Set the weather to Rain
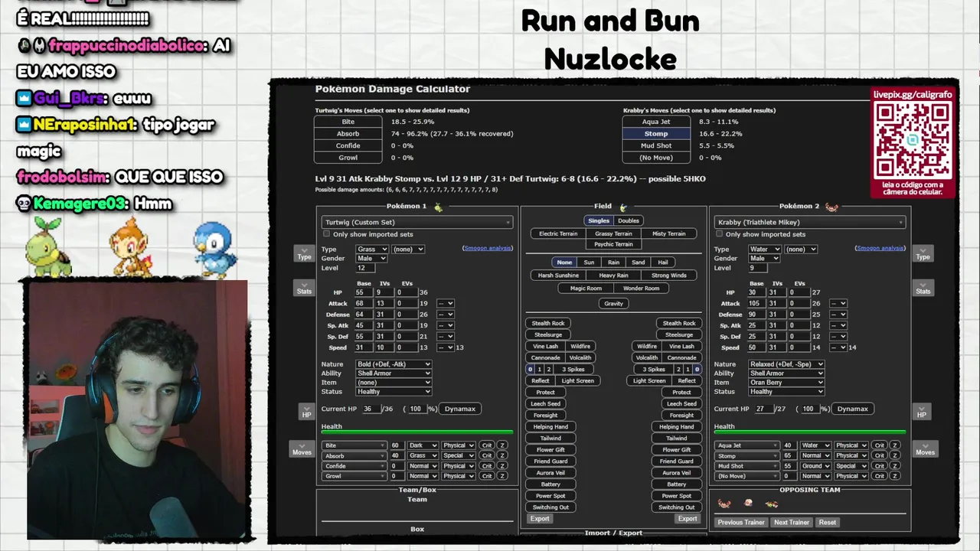The image size is (980, 551). pos(613,262)
